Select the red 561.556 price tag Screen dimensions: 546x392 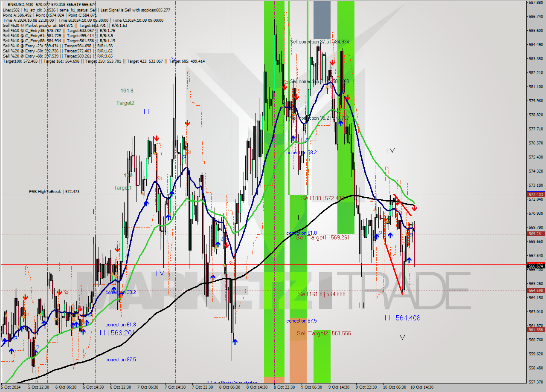tap(536, 330)
